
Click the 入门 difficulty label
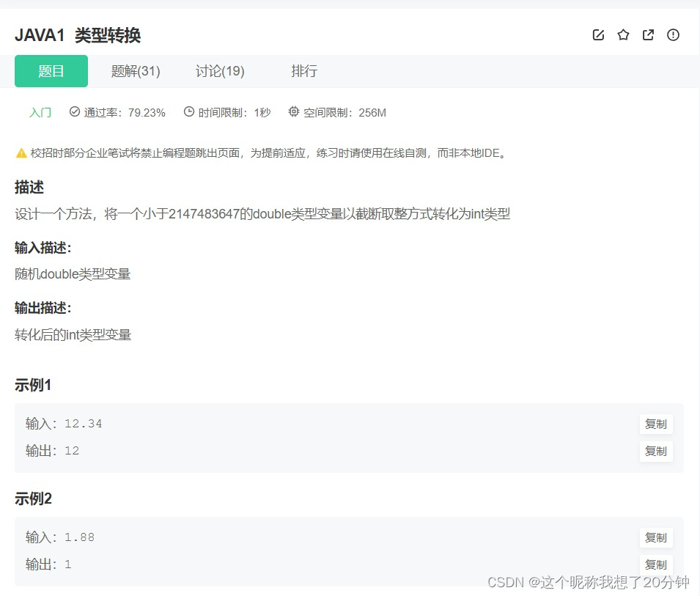click(x=40, y=112)
